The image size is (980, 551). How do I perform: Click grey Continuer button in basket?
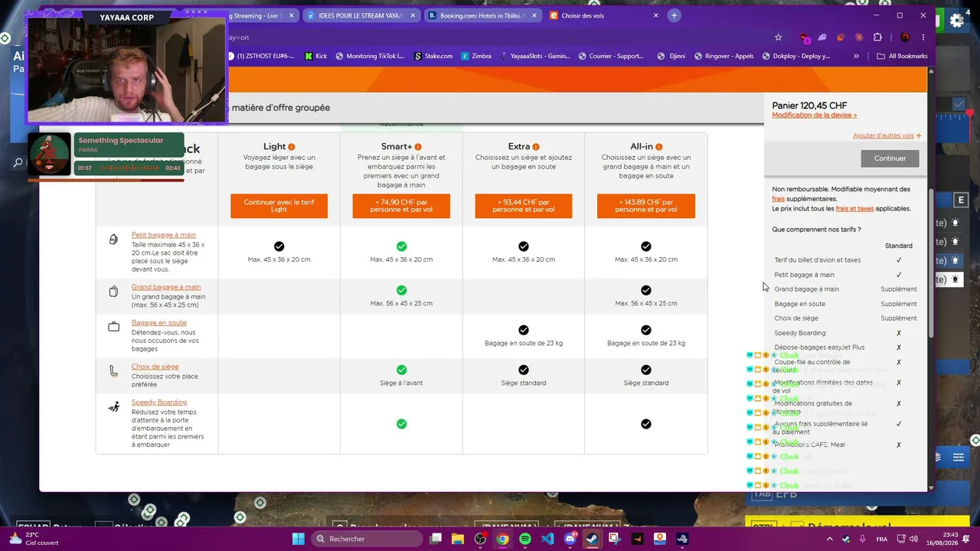pos(890,158)
